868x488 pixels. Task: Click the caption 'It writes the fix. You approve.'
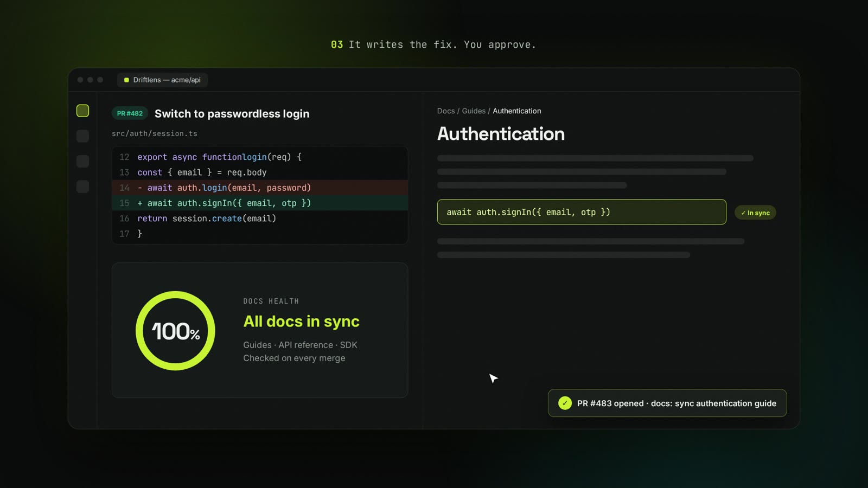point(442,44)
